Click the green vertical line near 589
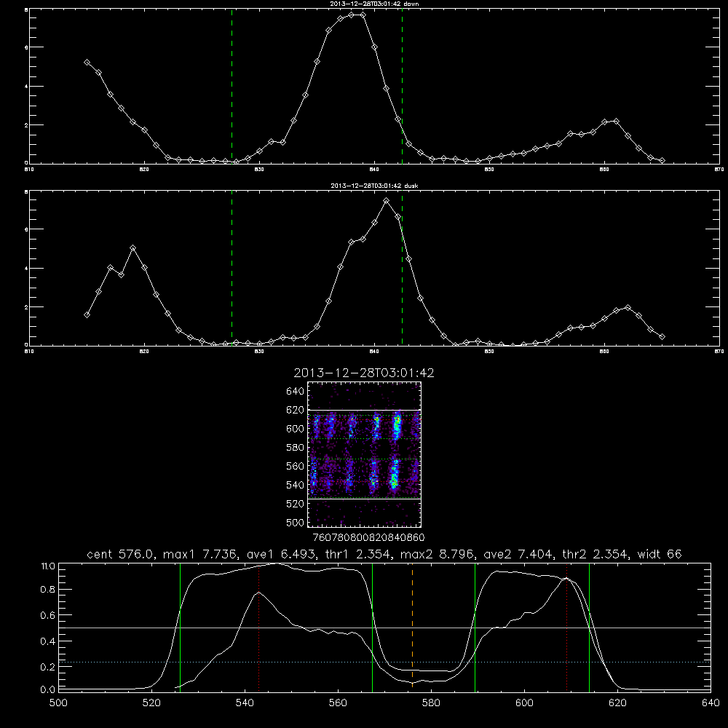This screenshot has width=728, height=728. point(475,627)
